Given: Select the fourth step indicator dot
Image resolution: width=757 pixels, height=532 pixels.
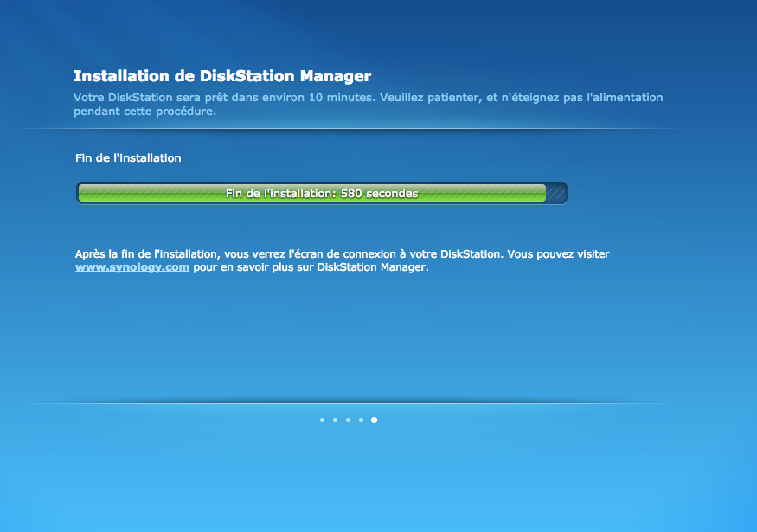Looking at the screenshot, I should pos(361,420).
